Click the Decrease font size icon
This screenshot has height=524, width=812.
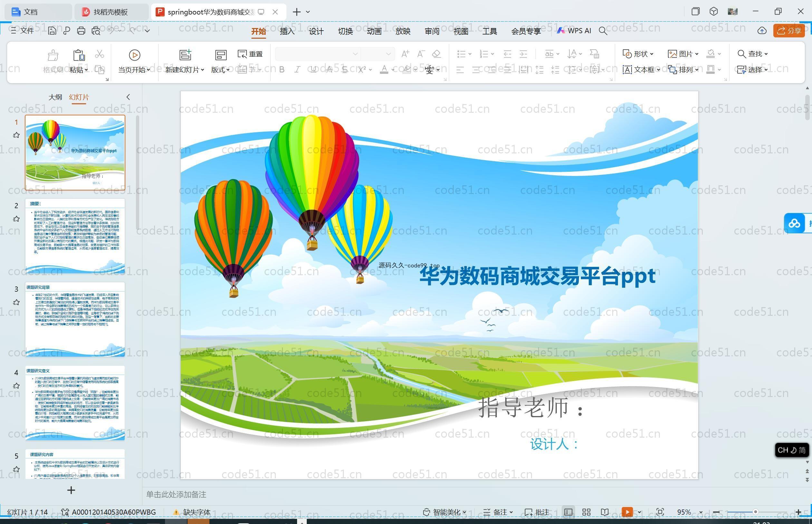[x=421, y=54]
